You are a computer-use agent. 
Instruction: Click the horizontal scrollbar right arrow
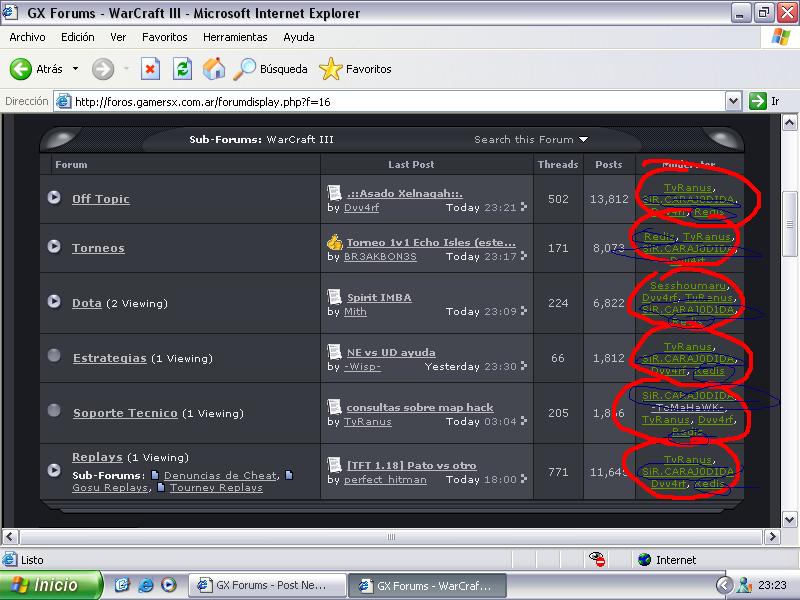coord(772,537)
